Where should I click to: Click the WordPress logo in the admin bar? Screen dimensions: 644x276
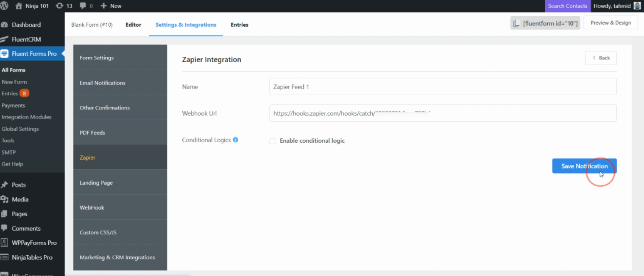5,6
